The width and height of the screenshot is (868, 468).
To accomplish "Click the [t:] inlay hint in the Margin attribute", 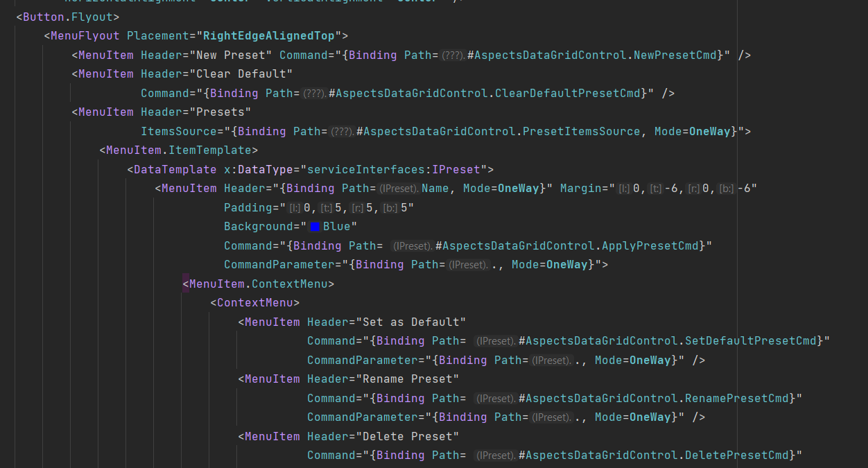I will click(655, 188).
